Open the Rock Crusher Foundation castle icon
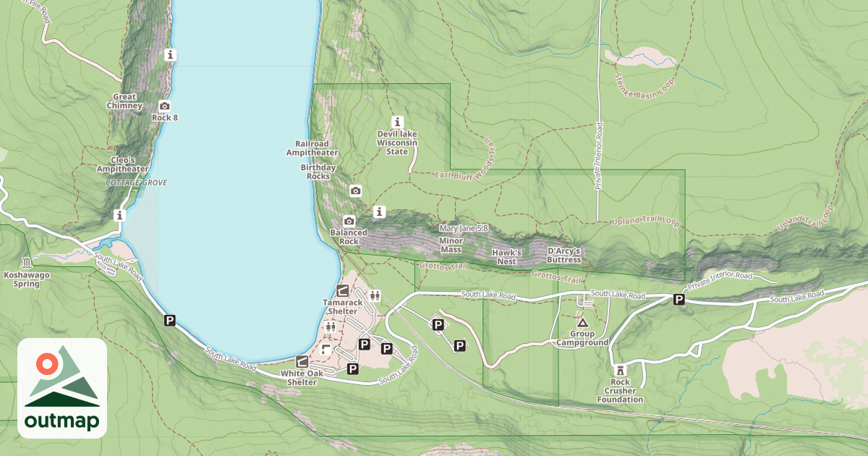The width and height of the screenshot is (868, 456). pos(620,370)
